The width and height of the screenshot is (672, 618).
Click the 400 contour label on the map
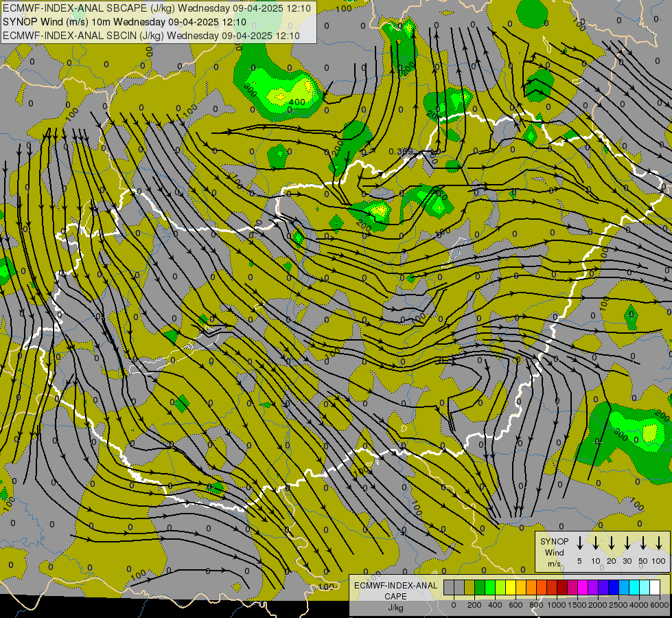(297, 102)
